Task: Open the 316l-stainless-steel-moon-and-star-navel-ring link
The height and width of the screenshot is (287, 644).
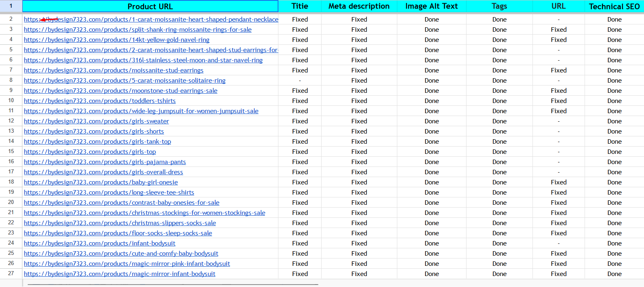Action: 143,60
